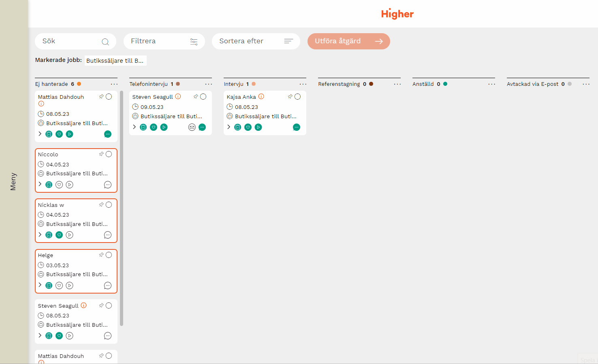Viewport: 598px width, 364px height.
Task: Play the video on Helge's card
Action: (70, 285)
